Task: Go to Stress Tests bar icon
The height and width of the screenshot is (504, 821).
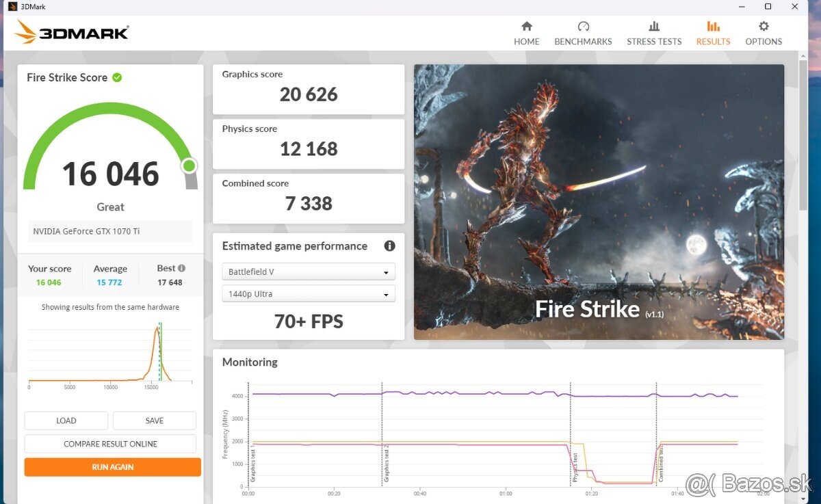Action: click(x=654, y=27)
